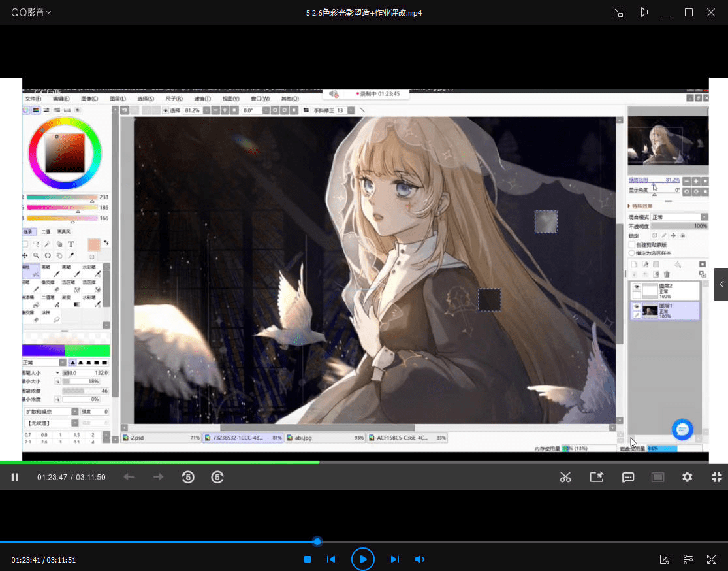Screen dimensions: 728x571
Task: Click the blue floating chat bubble icon
Action: (682, 430)
